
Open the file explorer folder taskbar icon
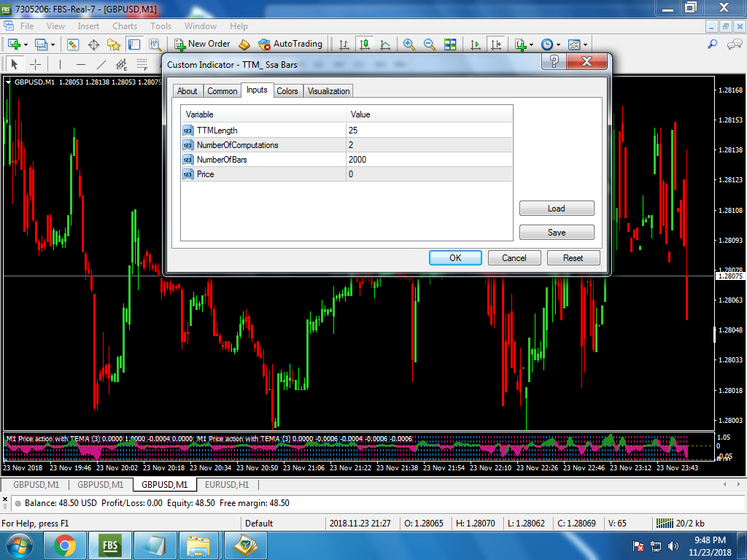pos(198,545)
